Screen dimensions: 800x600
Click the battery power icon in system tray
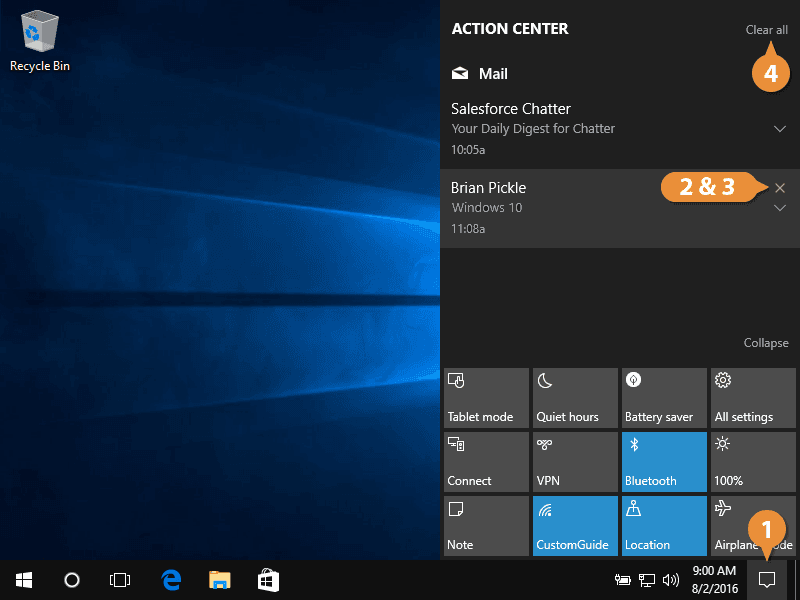tap(622, 580)
